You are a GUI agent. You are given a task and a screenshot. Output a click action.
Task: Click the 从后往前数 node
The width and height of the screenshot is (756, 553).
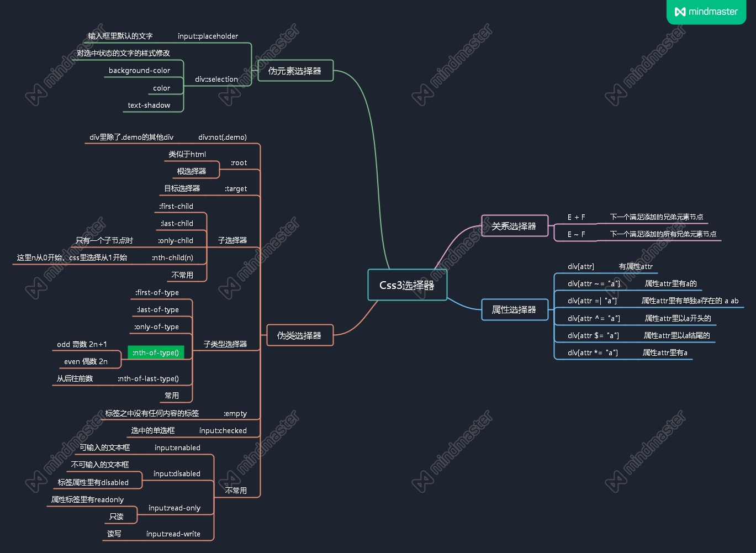coord(75,379)
